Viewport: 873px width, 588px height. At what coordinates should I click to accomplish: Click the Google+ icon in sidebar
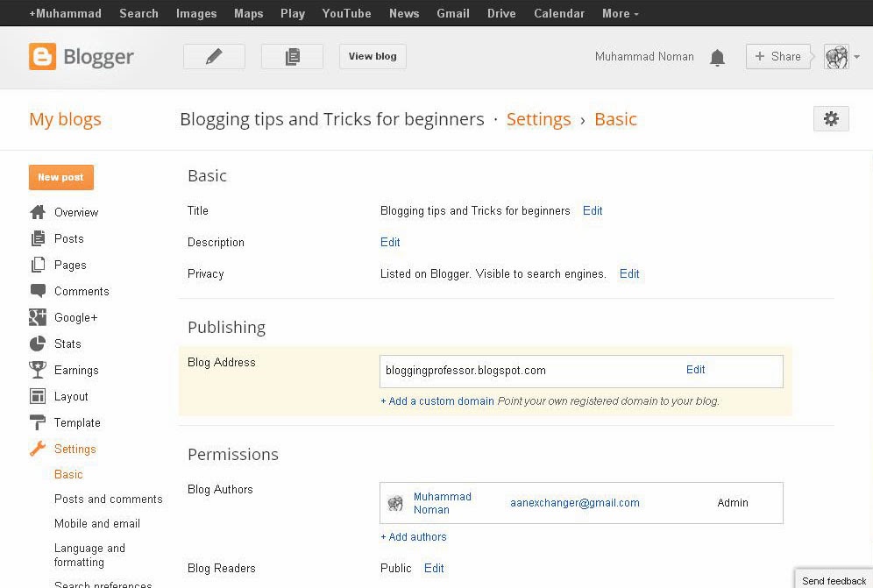[38, 317]
